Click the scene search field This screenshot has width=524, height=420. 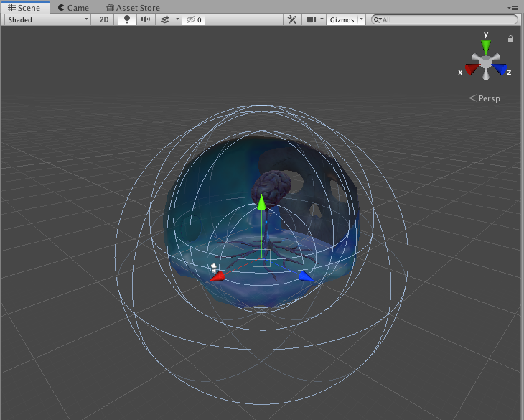[449, 19]
